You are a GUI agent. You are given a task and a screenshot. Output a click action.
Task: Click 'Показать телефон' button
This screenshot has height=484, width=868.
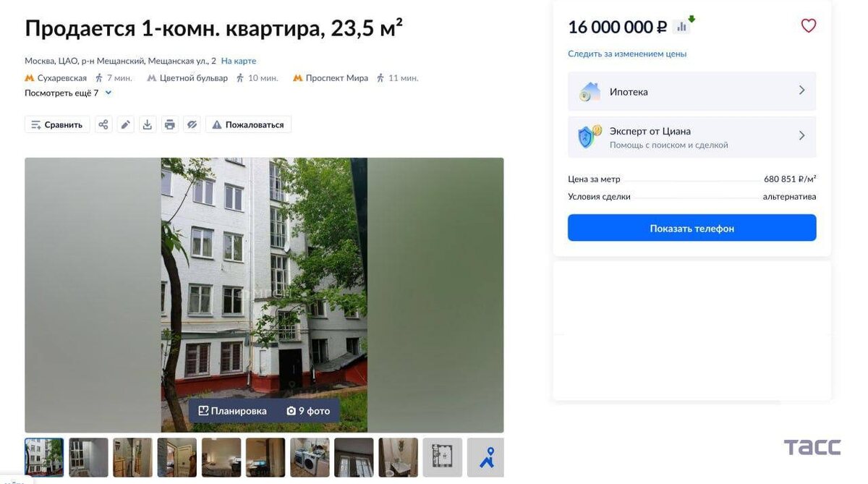pos(692,228)
